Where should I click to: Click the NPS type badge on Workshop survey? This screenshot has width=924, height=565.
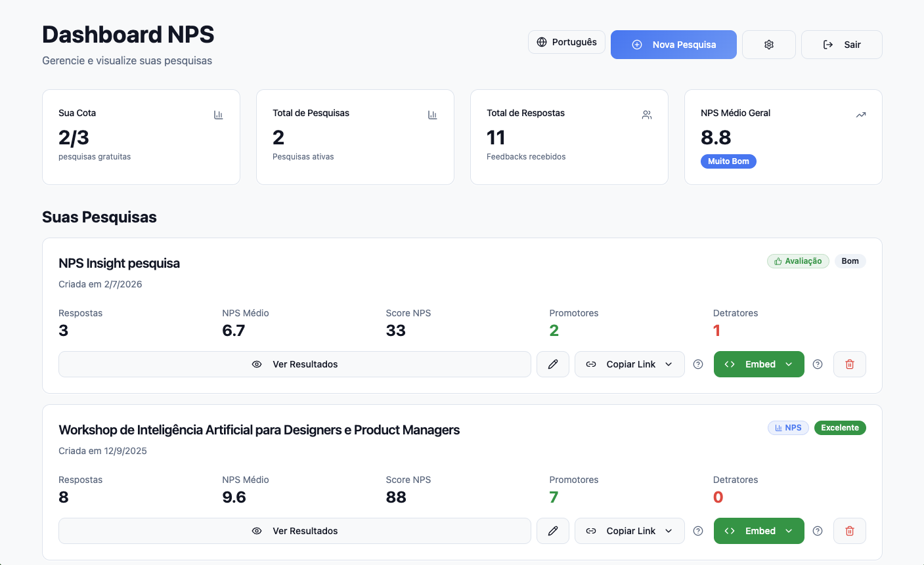click(788, 428)
